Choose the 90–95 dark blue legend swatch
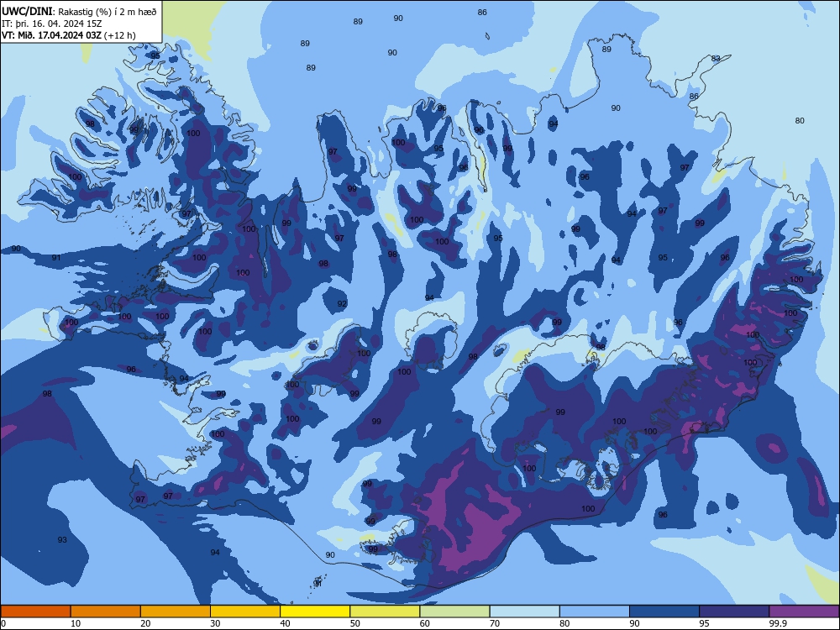This screenshot has height=630, width=840. (x=664, y=612)
